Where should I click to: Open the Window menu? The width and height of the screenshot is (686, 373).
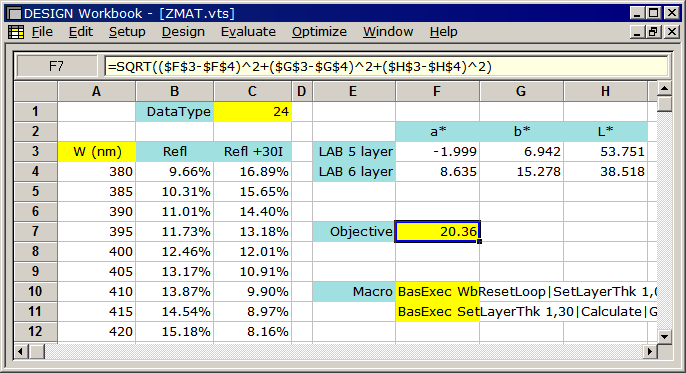pyautogui.click(x=388, y=32)
